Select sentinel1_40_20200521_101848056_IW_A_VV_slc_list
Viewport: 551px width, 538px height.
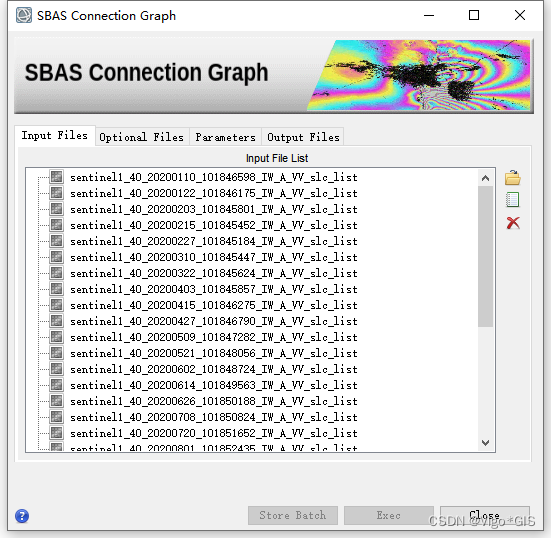click(214, 353)
